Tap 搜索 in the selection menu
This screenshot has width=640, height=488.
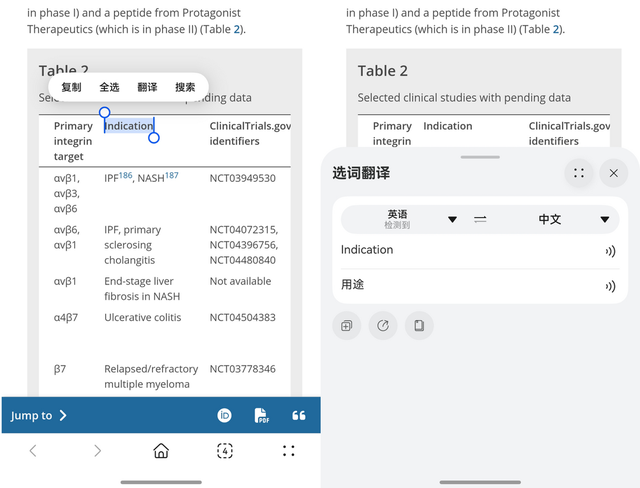[185, 87]
